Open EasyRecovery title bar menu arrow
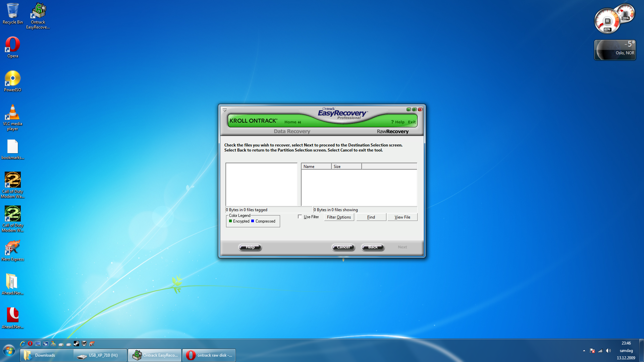 pyautogui.click(x=225, y=110)
